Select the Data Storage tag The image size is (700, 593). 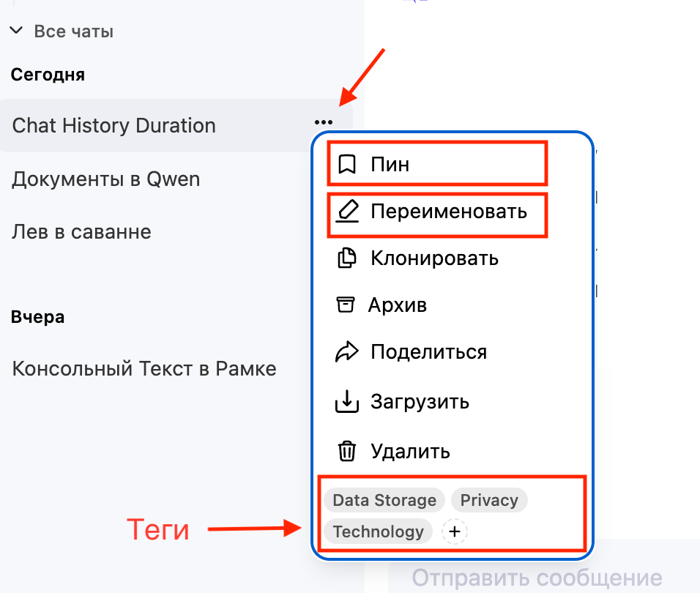384,501
